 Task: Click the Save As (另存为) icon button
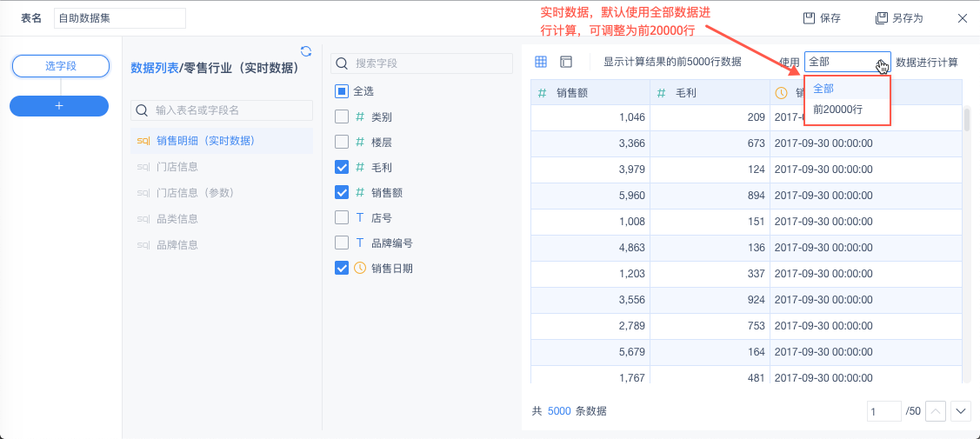pos(882,17)
